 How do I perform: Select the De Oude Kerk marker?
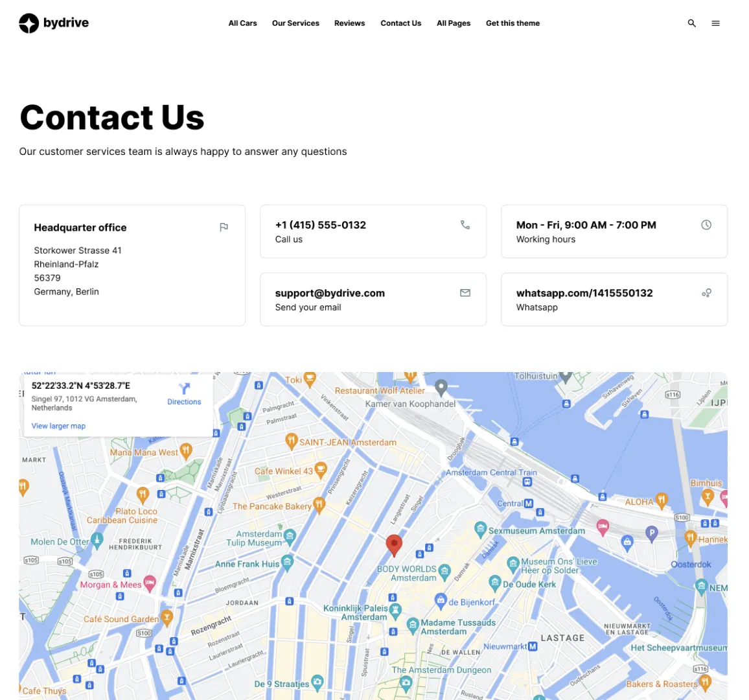[494, 583]
